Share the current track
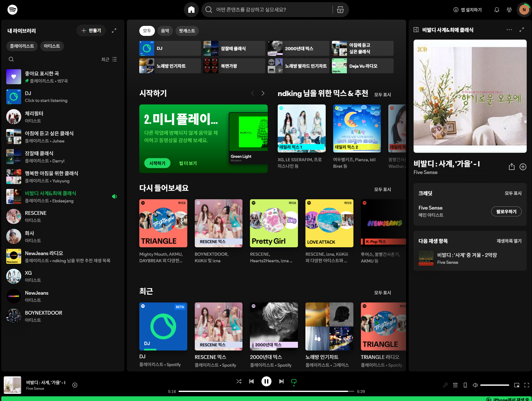The height and width of the screenshot is (401, 532). [512, 167]
